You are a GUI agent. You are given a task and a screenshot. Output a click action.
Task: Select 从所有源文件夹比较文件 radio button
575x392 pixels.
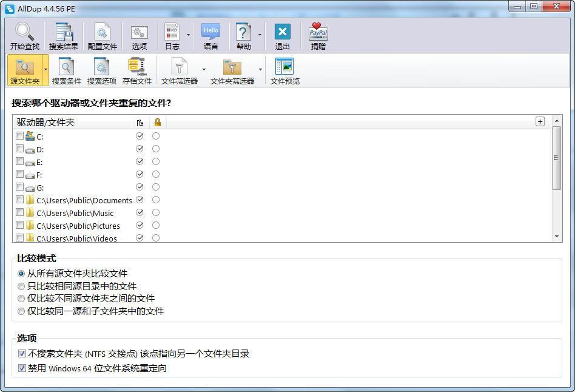coord(21,274)
